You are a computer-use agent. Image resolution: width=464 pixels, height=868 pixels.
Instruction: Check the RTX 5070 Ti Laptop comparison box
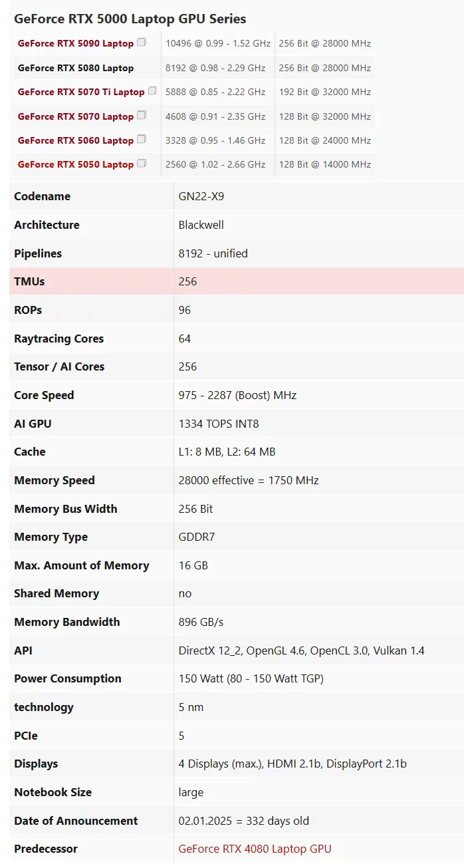151,88
